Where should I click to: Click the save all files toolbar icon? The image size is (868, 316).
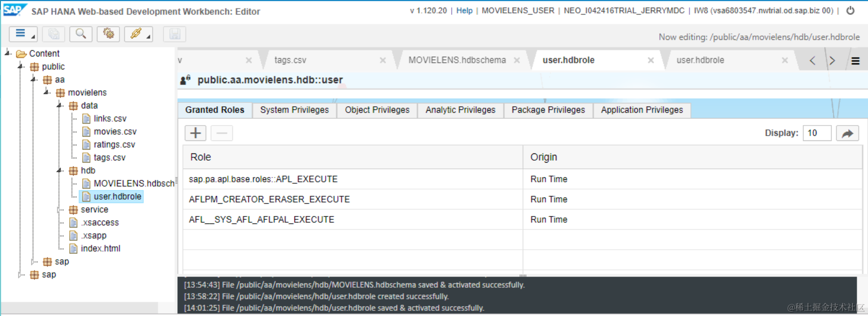click(x=53, y=34)
